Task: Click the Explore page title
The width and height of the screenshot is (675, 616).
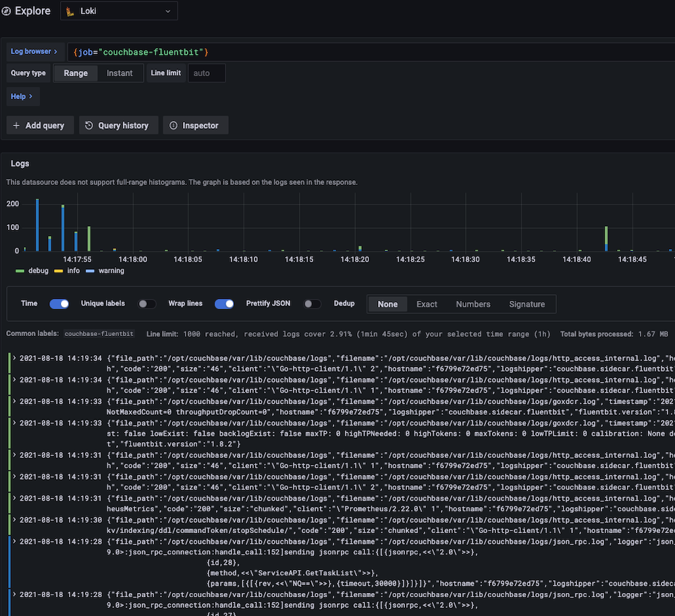Action: [x=32, y=11]
